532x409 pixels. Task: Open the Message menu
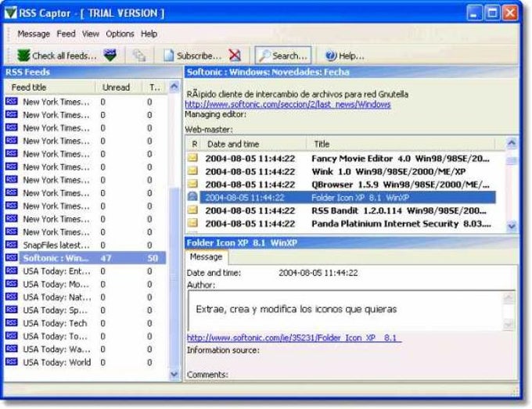point(34,34)
